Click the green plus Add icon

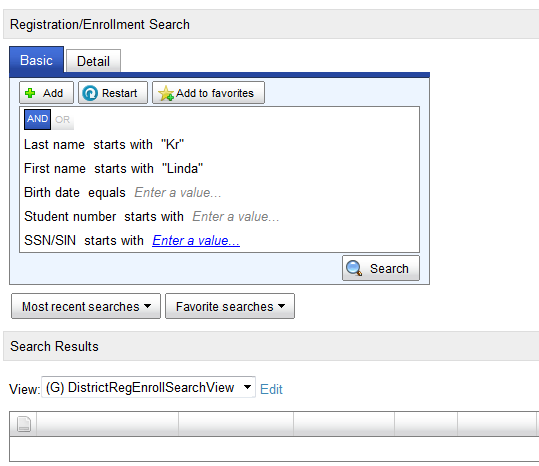tap(30, 93)
